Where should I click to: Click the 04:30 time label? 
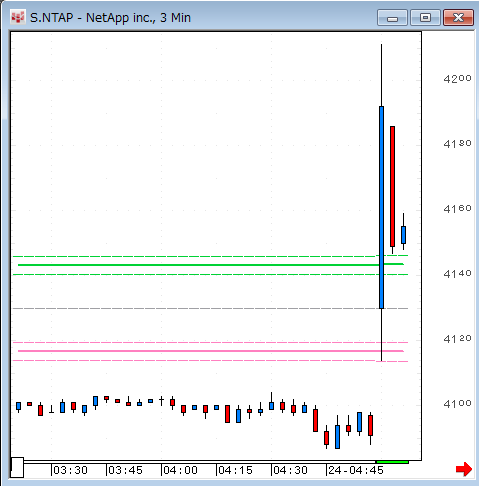pos(290,470)
